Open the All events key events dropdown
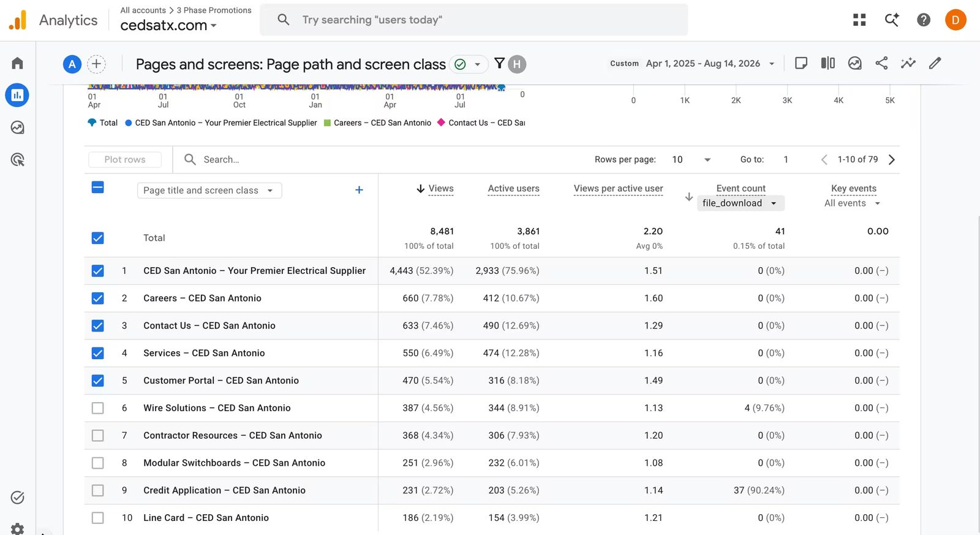Screen dimensions: 980x535 pyautogui.click(x=852, y=203)
